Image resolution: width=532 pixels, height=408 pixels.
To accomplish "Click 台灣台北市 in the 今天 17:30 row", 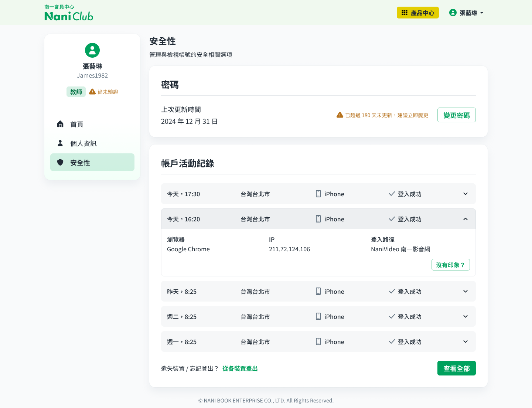I will (x=255, y=194).
